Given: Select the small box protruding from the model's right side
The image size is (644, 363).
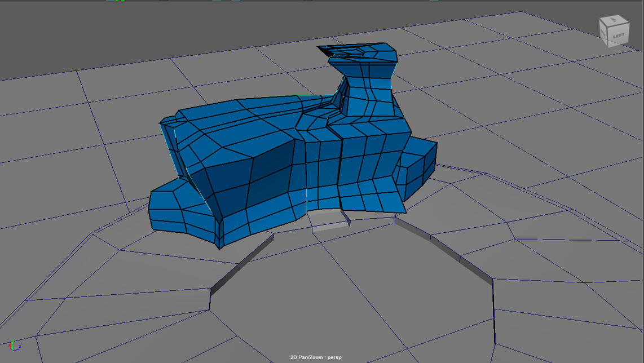Looking at the screenshot, I should point(417,166).
